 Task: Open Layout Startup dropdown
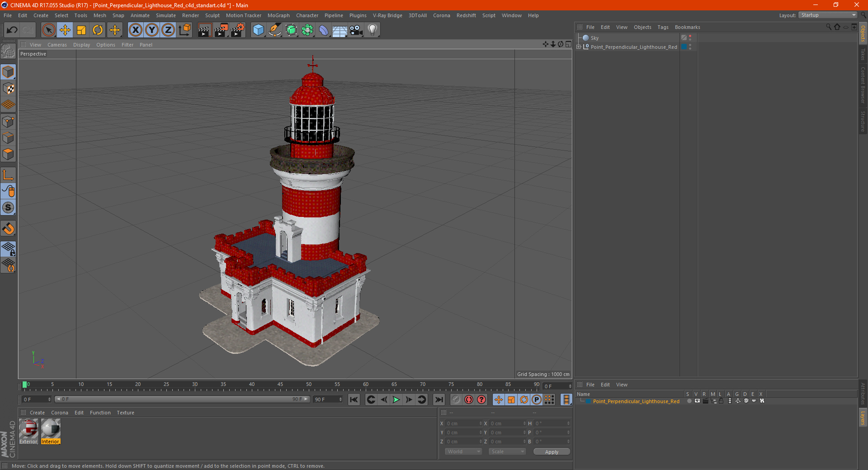tap(828, 15)
